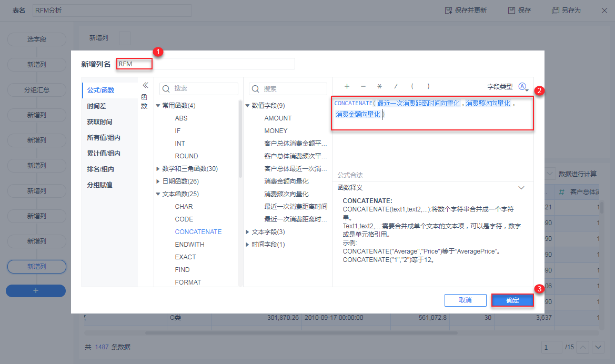Select the 最近一次消费距离时间 field
The width and height of the screenshot is (615, 364).
[296, 207]
